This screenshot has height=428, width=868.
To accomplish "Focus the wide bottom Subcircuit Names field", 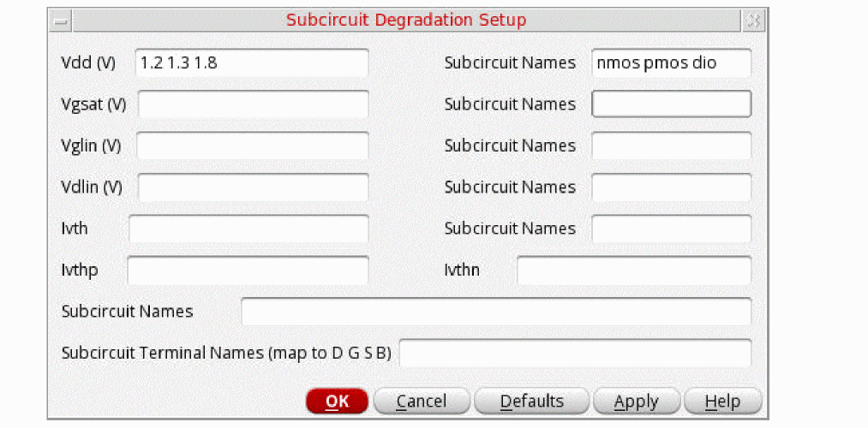I will coord(496,312).
